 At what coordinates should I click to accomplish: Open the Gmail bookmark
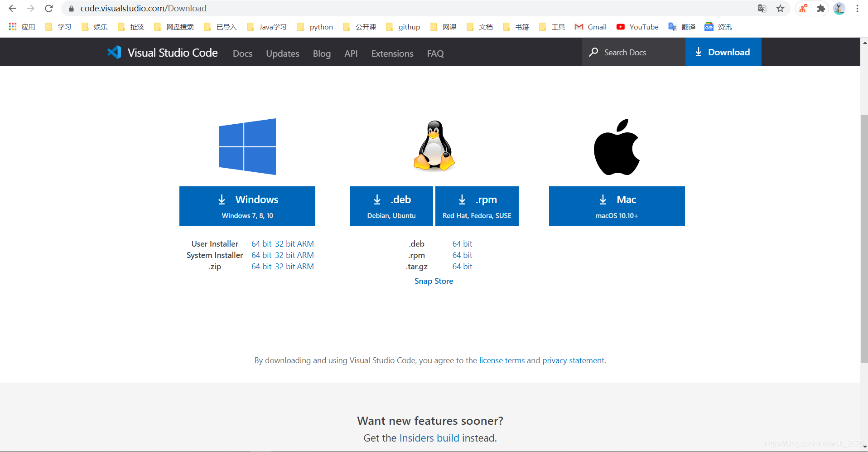point(590,27)
